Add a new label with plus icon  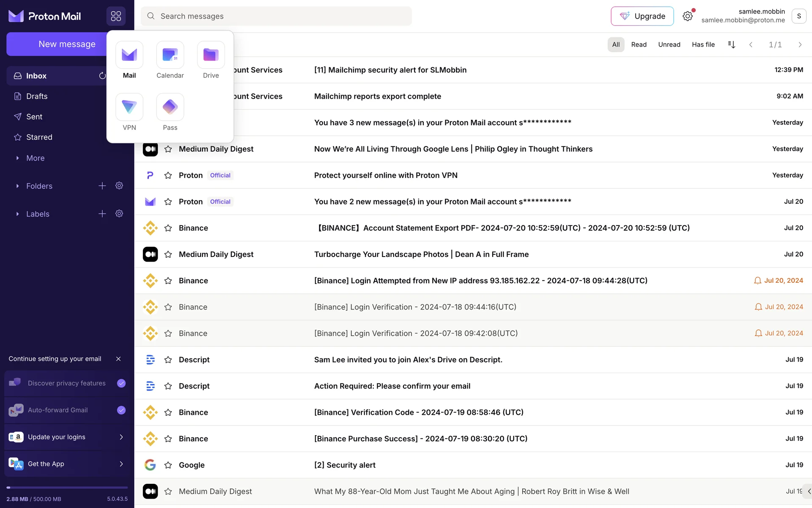point(102,214)
